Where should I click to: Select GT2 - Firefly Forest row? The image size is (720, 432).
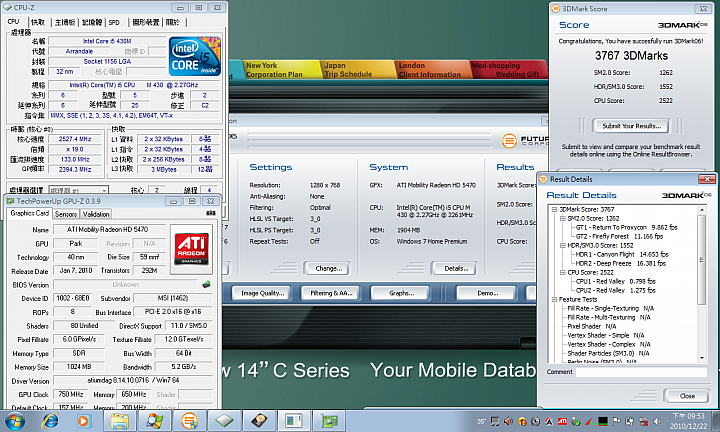619,236
